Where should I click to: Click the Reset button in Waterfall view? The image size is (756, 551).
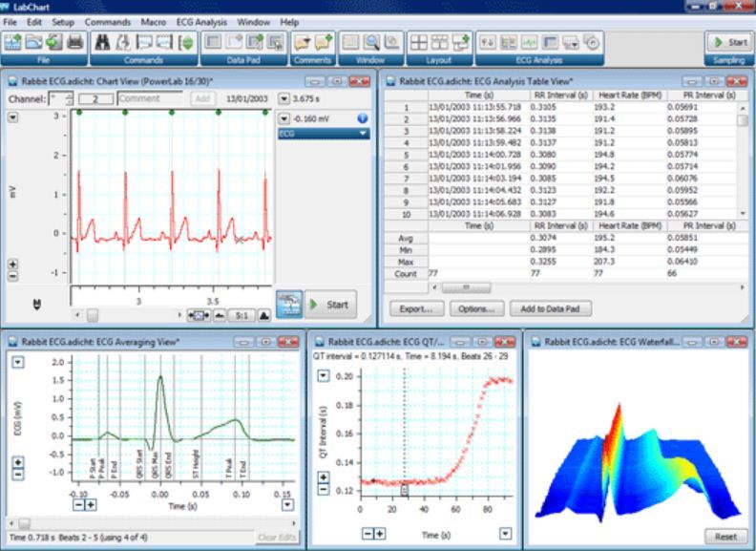pyautogui.click(x=725, y=537)
